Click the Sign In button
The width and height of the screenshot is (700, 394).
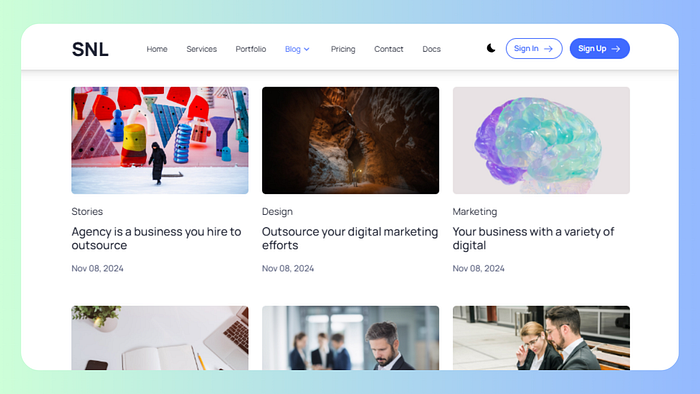pos(534,49)
